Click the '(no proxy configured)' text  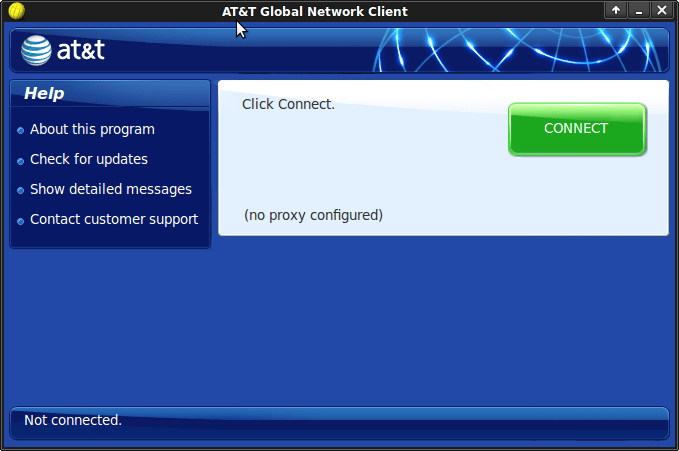[x=313, y=215]
